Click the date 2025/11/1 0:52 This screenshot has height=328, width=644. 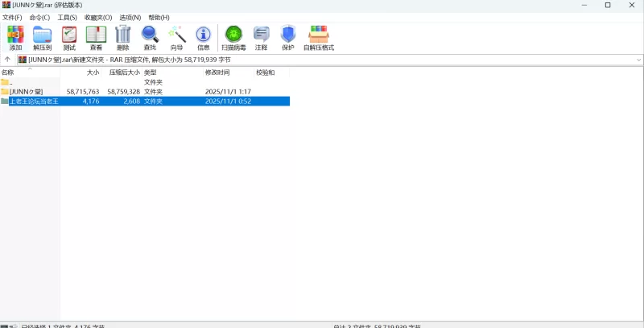click(x=228, y=101)
